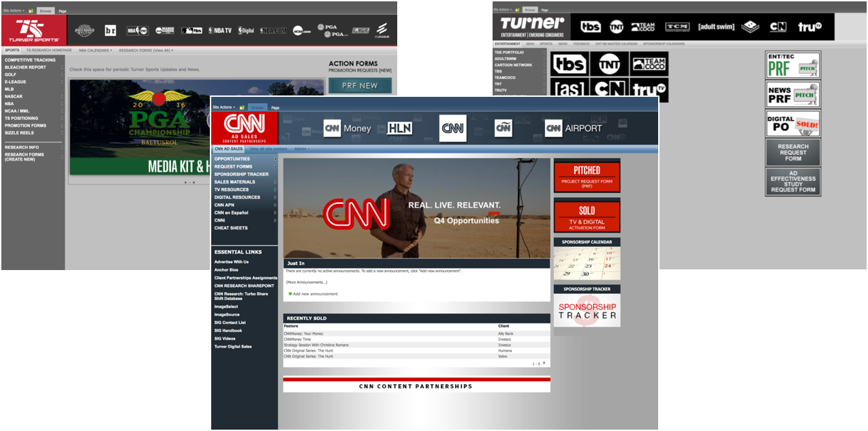Open TS Research Homepage tab
Image resolution: width=868 pixels, height=431 pixels.
coord(49,50)
